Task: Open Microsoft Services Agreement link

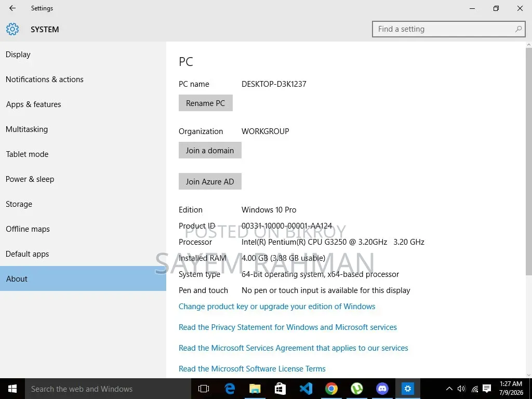Action: point(294,348)
